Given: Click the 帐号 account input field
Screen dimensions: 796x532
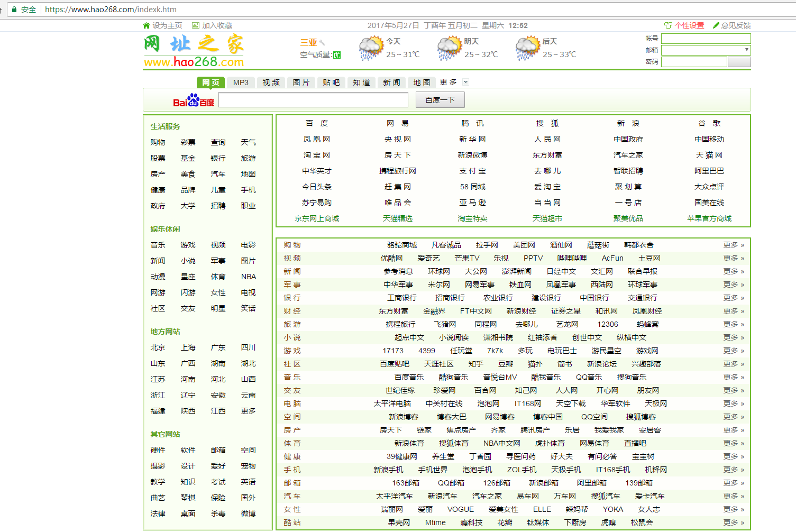Looking at the screenshot, I should point(706,39).
